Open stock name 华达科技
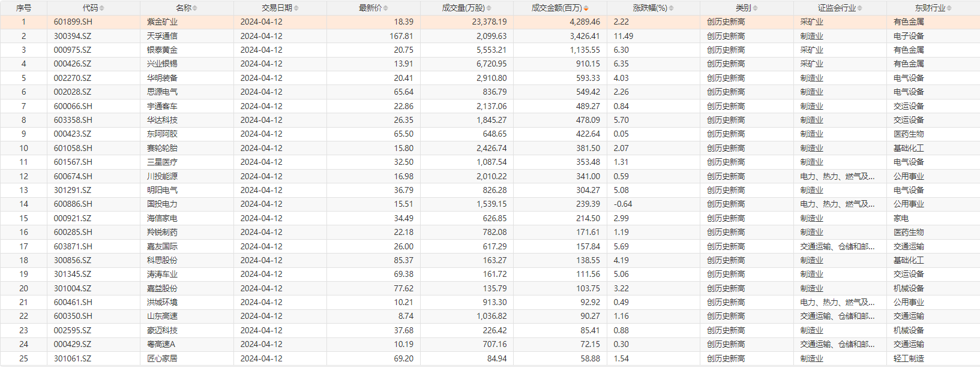Image resolution: width=980 pixels, height=368 pixels. click(162, 120)
